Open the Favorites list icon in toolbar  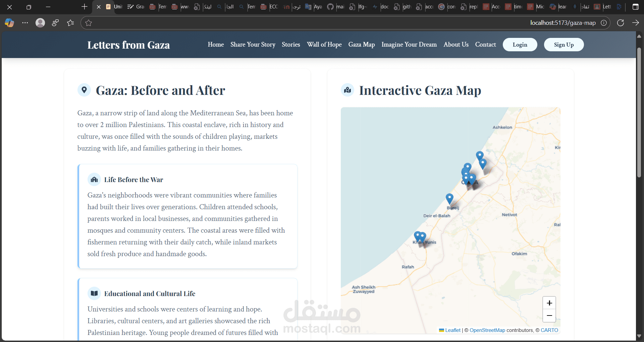[x=70, y=23]
